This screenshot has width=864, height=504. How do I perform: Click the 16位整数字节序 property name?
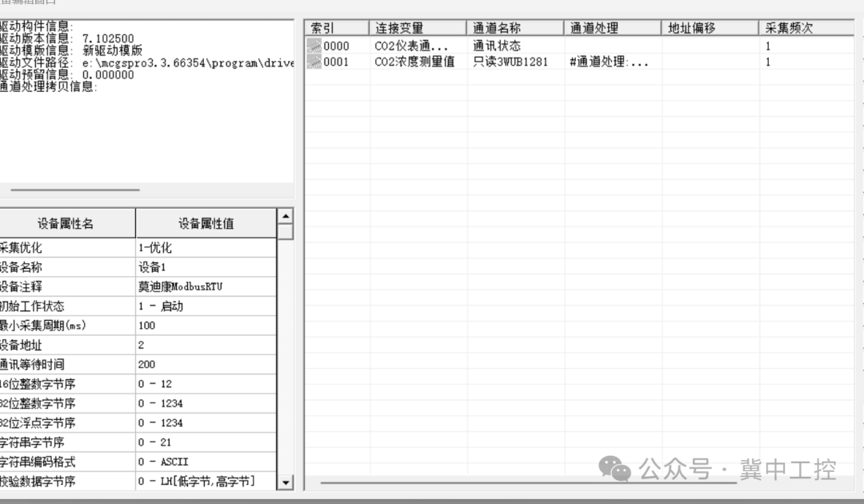click(x=67, y=384)
